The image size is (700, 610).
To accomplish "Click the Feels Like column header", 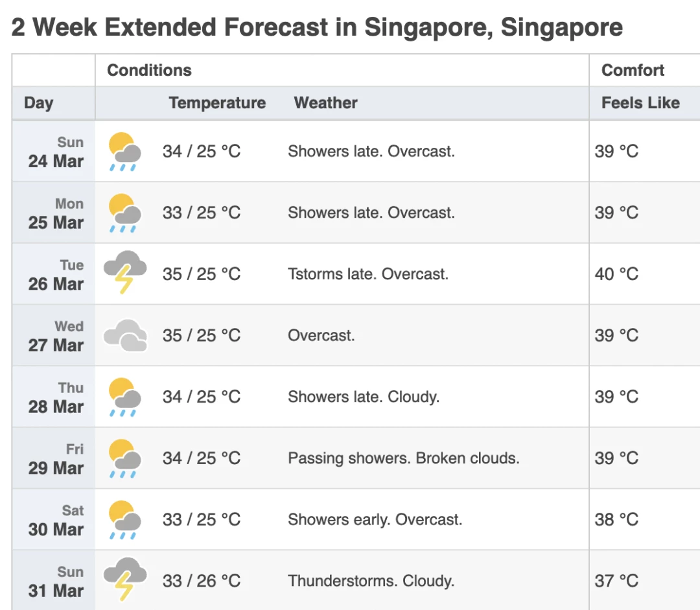I will [x=640, y=103].
